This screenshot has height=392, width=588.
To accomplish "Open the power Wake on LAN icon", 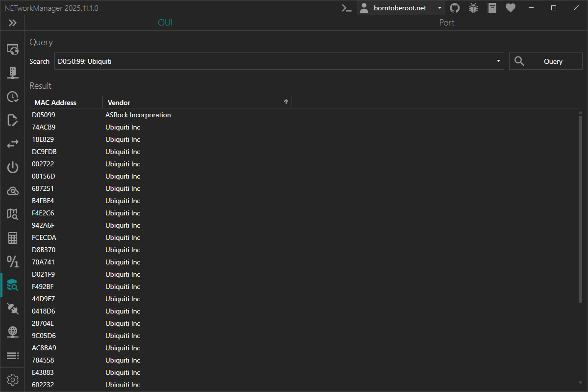I will [x=13, y=167].
